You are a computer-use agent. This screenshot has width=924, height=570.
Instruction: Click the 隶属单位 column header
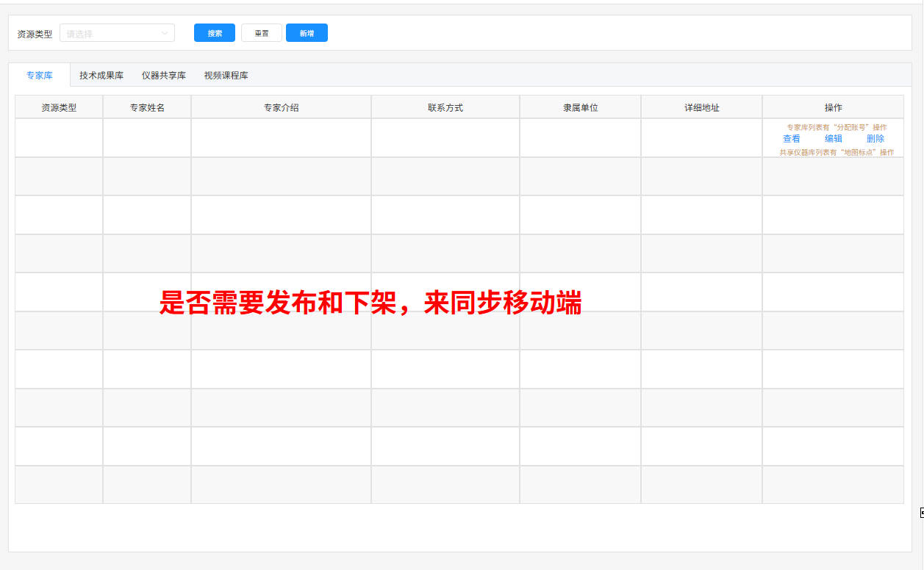point(581,107)
